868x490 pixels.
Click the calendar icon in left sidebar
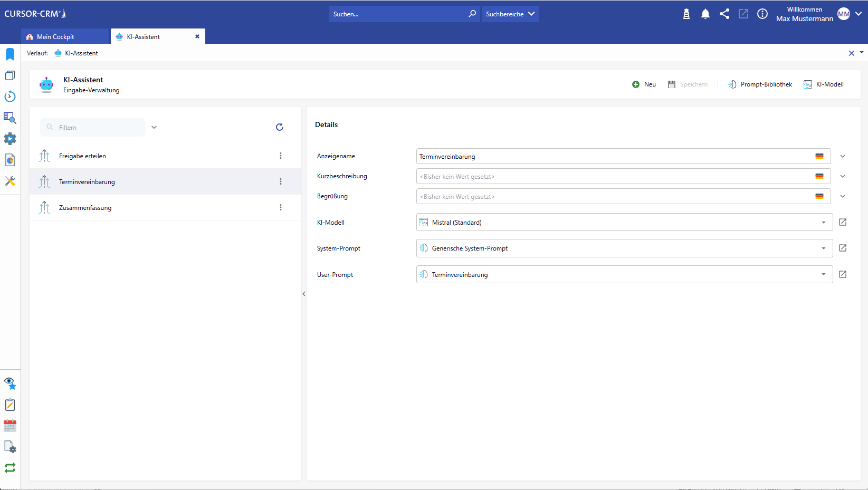[10, 426]
